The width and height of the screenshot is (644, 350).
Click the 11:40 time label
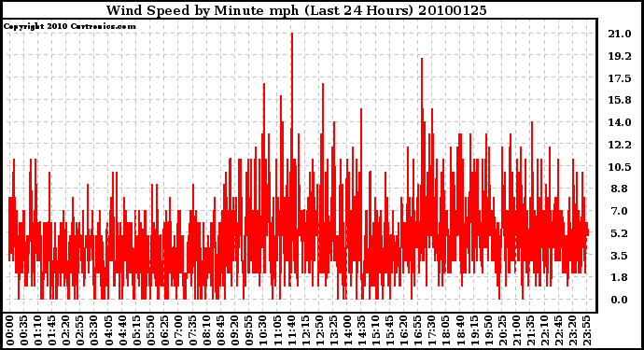(x=291, y=330)
